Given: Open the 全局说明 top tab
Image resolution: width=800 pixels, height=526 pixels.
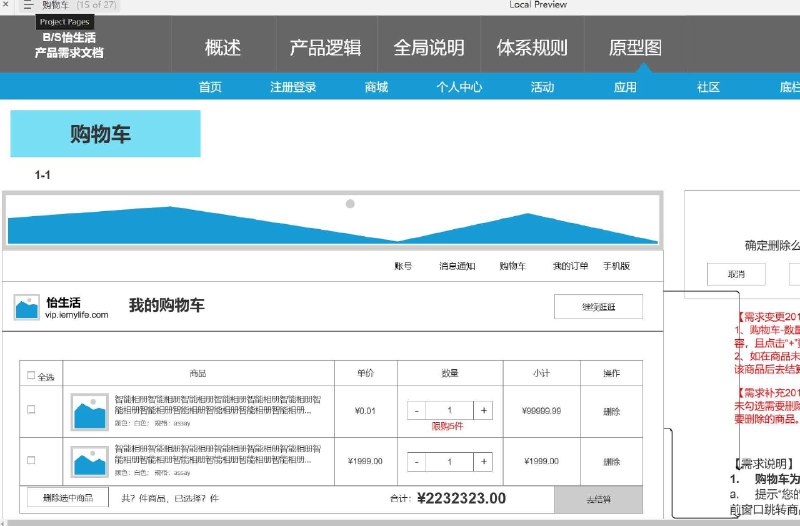Looking at the screenshot, I should 429,47.
